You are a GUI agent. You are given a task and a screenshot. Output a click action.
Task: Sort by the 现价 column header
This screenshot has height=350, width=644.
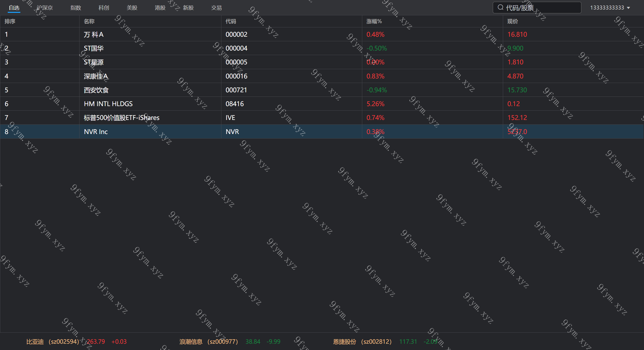click(x=513, y=21)
